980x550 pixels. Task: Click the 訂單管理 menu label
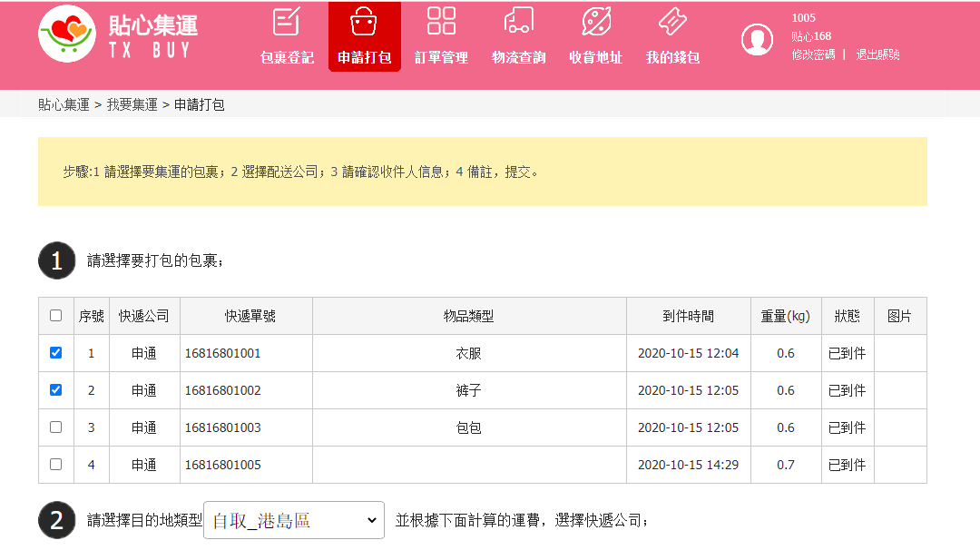pos(441,57)
